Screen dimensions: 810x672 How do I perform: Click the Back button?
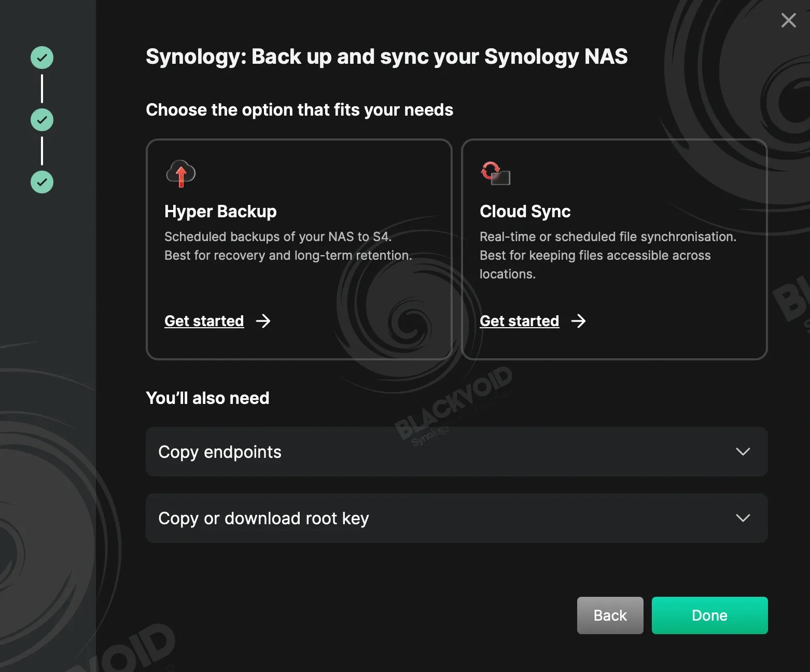pyautogui.click(x=610, y=615)
